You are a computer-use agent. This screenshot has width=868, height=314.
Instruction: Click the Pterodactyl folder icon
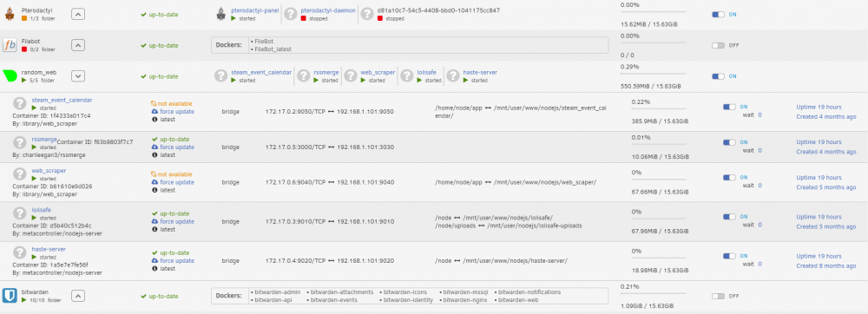coord(9,14)
